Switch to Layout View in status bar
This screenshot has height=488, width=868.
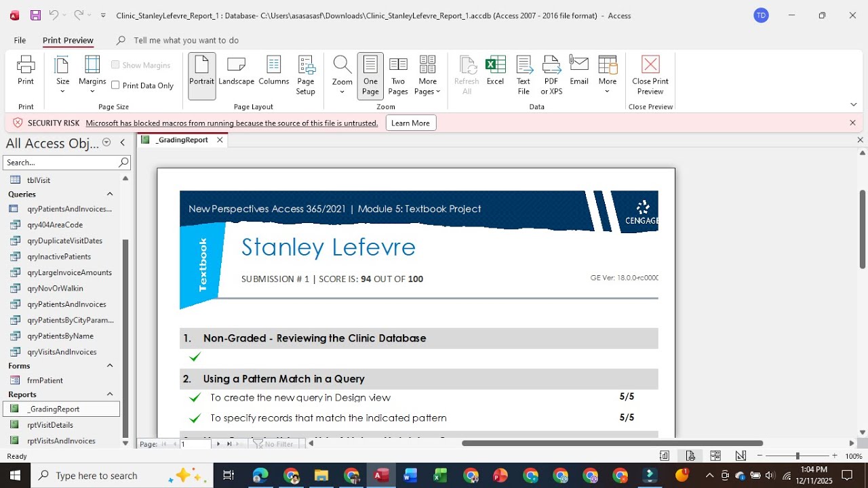coord(715,456)
